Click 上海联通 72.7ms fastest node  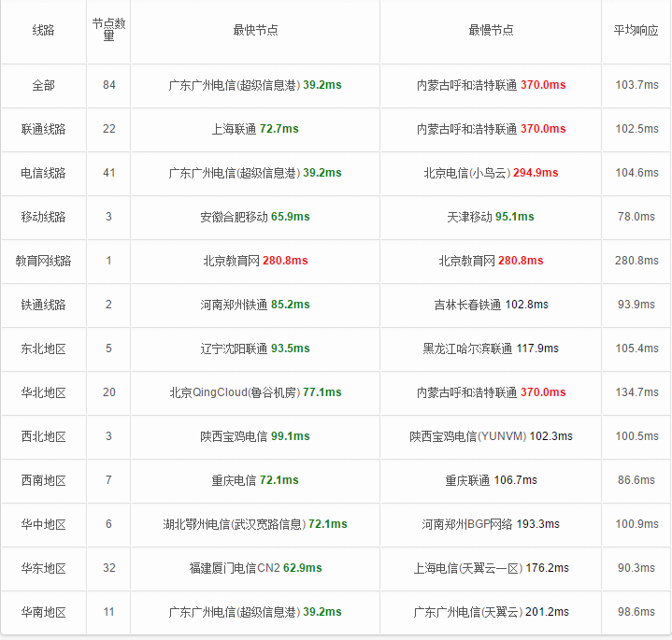coord(255,129)
